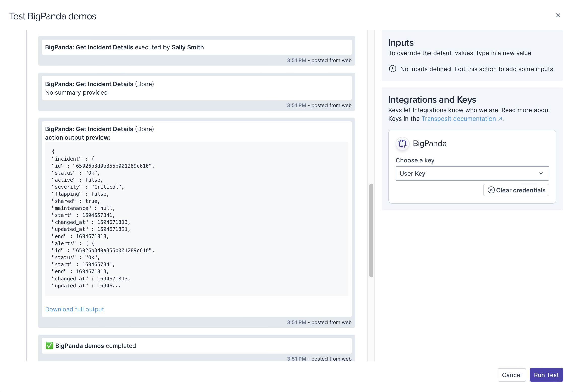Click the Cancel button
The width and height of the screenshot is (573, 392).
pyautogui.click(x=512, y=375)
